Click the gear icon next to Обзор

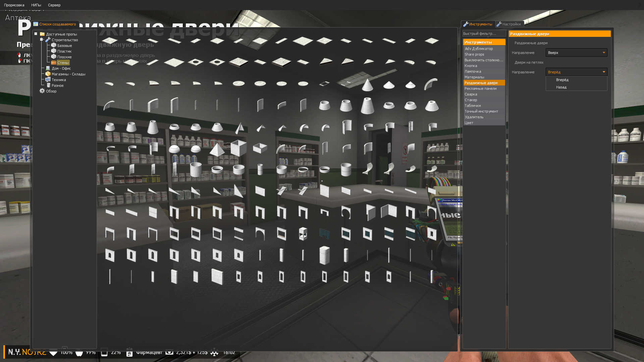click(42, 91)
